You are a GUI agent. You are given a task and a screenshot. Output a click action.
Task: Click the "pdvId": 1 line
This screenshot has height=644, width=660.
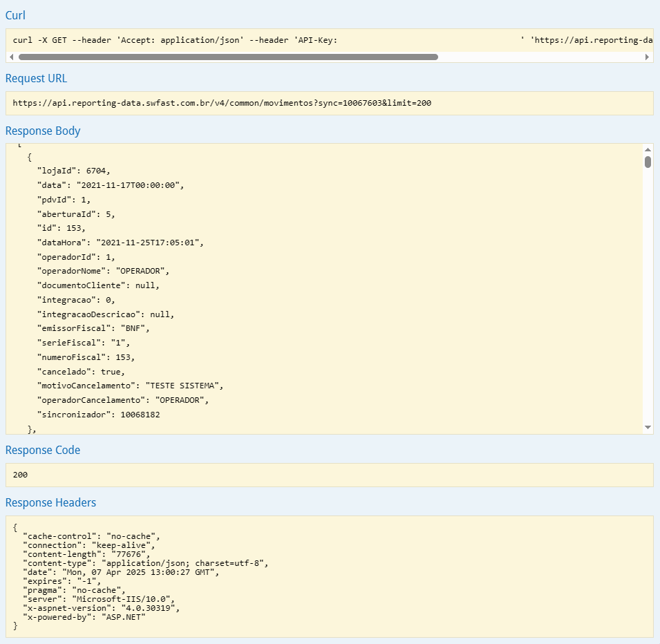[x=64, y=200]
